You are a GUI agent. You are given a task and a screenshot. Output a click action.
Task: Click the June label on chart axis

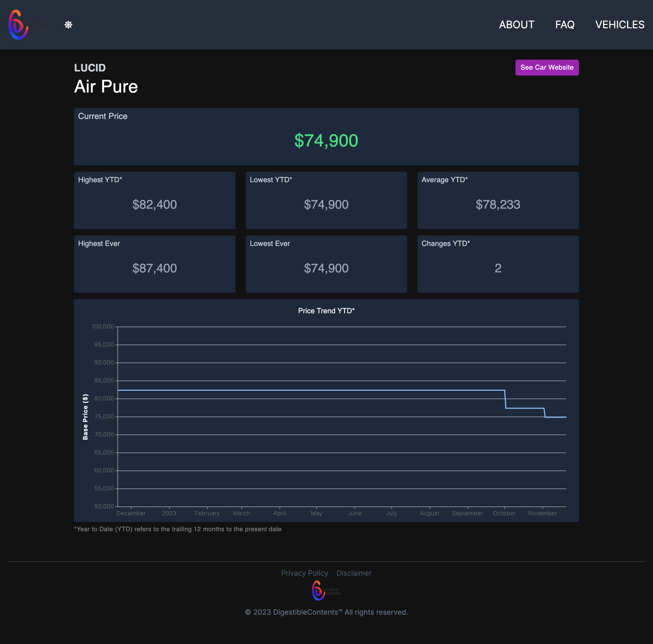355,513
